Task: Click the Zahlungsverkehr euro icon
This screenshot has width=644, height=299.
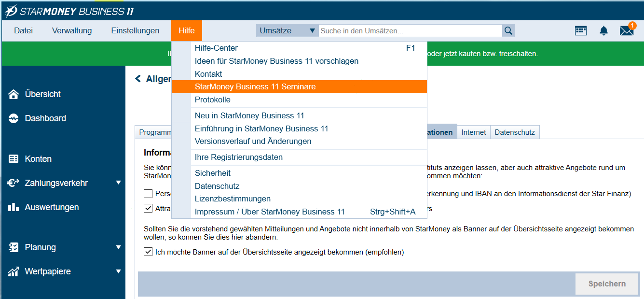Action: point(14,183)
